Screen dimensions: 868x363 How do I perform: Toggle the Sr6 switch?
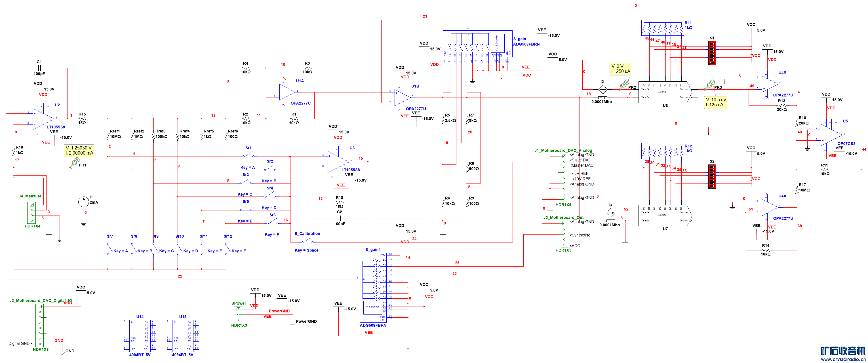273,221
